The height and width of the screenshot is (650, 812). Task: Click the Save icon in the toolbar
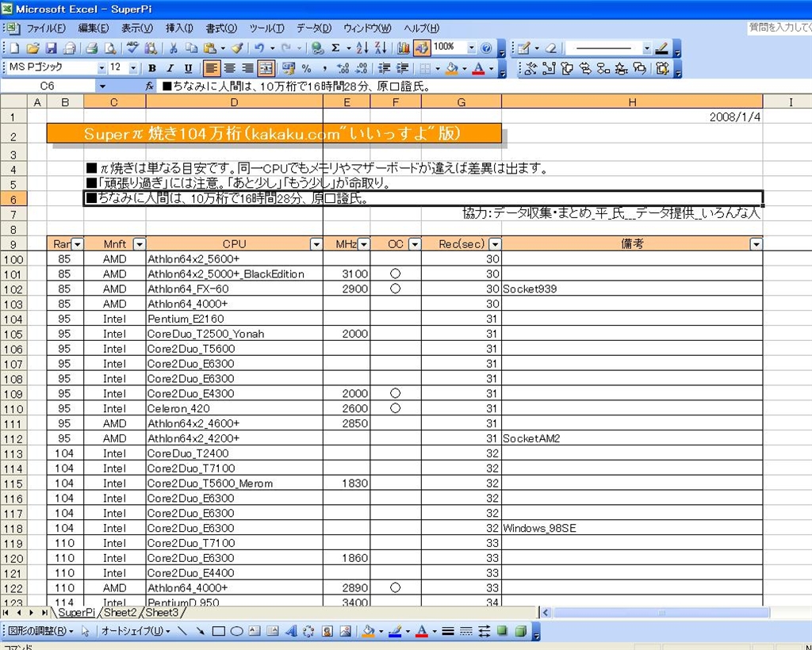click(x=51, y=48)
